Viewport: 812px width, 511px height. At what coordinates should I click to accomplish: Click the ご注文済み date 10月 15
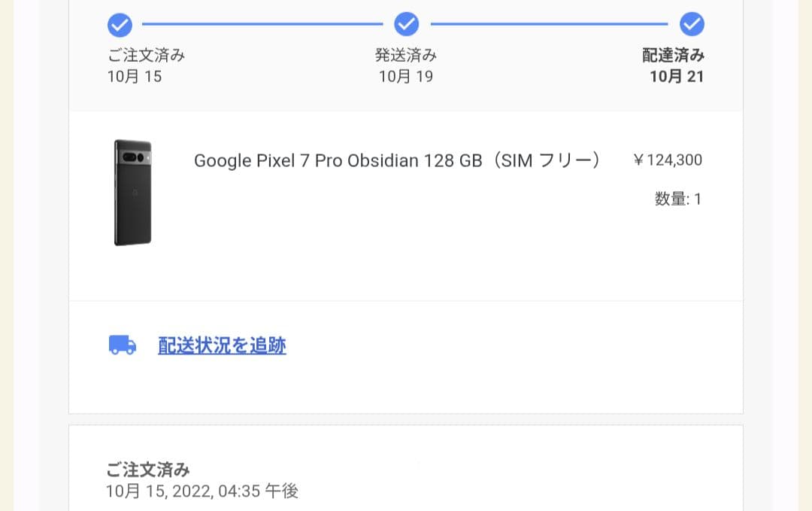point(134,76)
